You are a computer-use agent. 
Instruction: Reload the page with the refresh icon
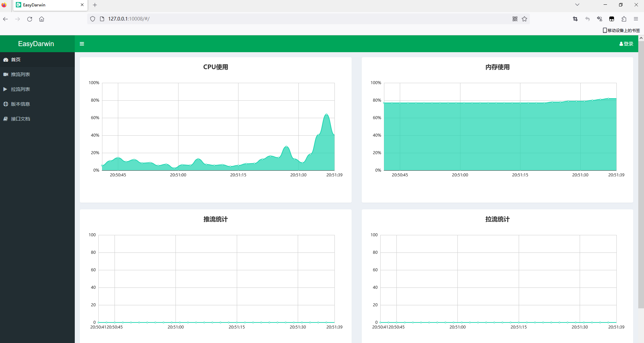[x=30, y=19]
